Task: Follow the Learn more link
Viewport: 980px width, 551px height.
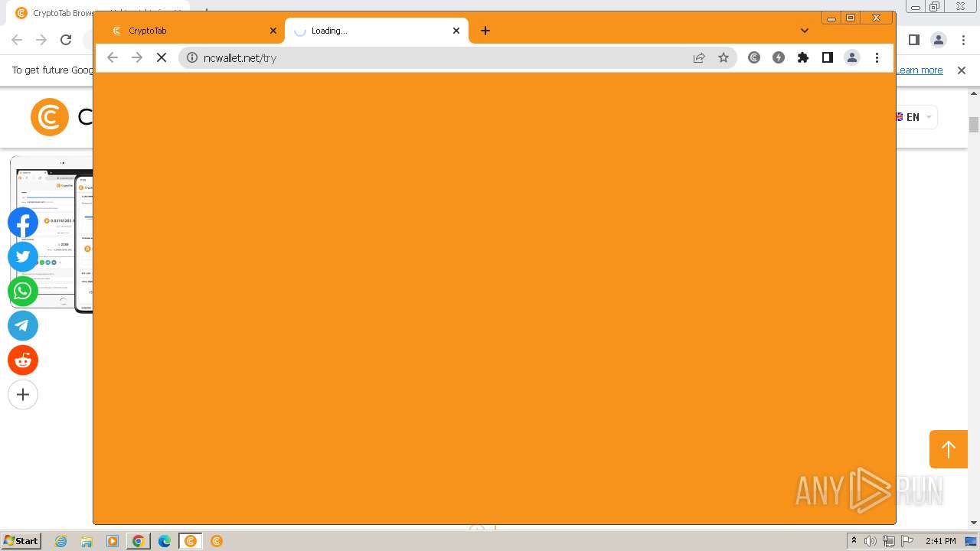Action: 920,70
